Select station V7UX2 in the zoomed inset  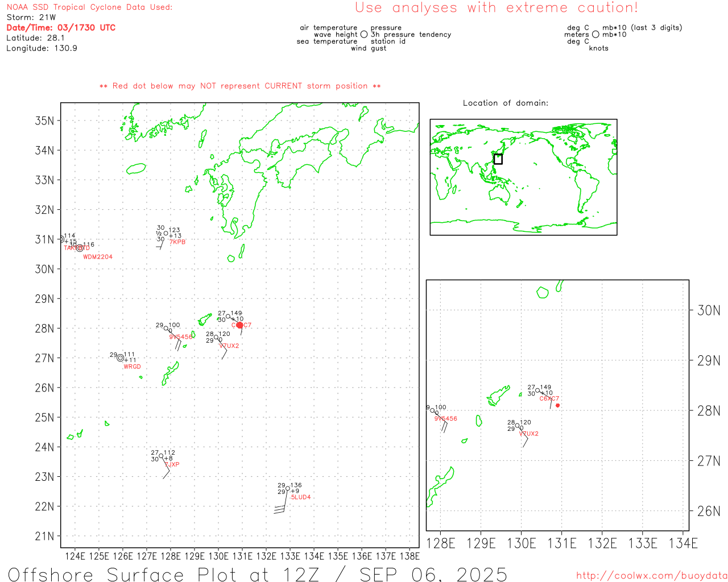[x=529, y=434]
